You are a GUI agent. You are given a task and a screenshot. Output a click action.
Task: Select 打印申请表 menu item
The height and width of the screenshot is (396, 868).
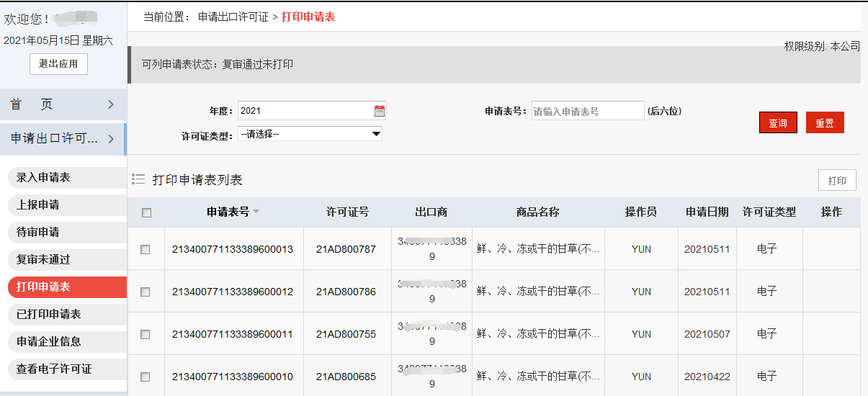[67, 287]
